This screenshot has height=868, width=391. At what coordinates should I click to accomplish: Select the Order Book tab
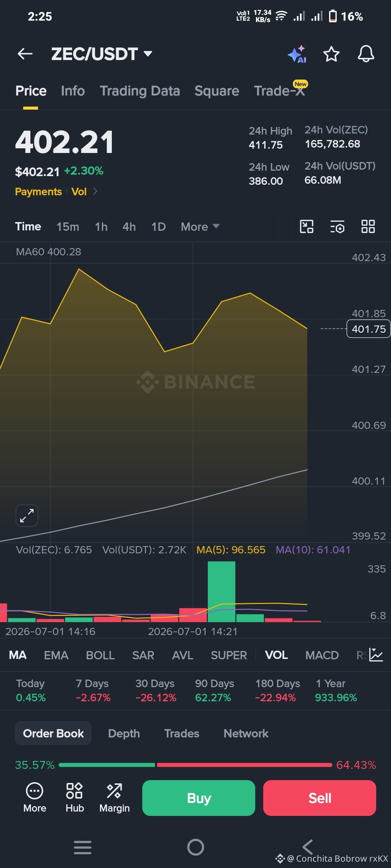click(x=53, y=733)
